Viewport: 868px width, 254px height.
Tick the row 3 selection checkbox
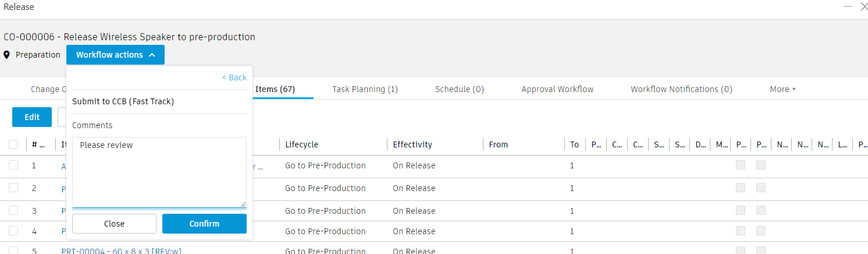coord(13,211)
